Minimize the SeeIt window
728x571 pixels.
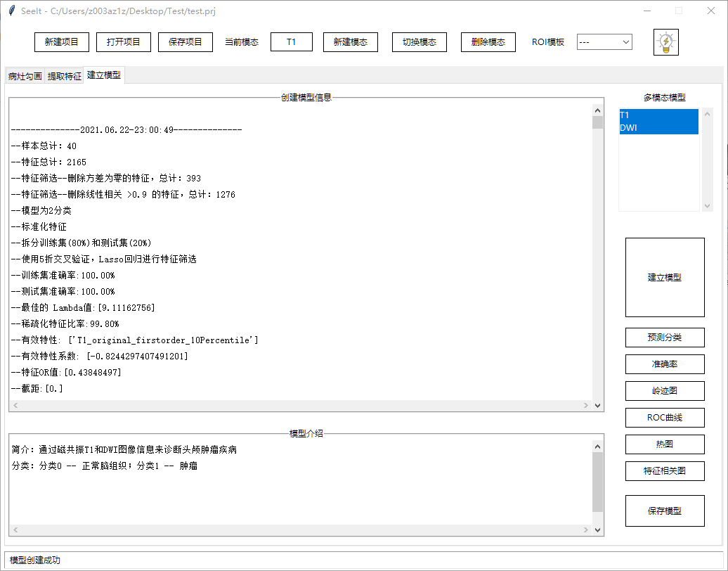647,11
